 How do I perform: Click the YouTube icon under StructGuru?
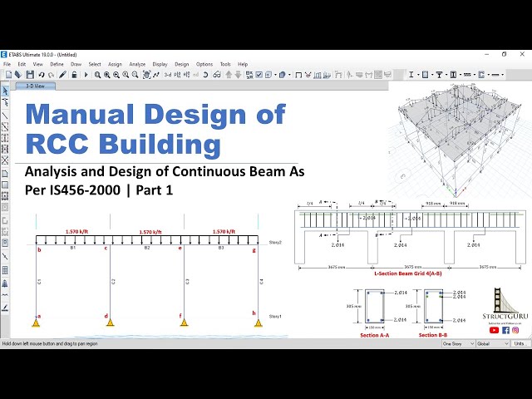click(x=494, y=330)
